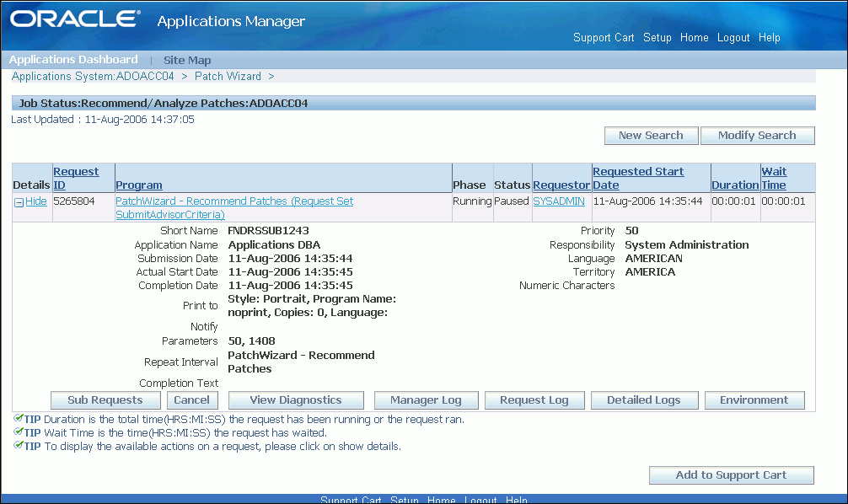Open Help from the top header

[769, 37]
